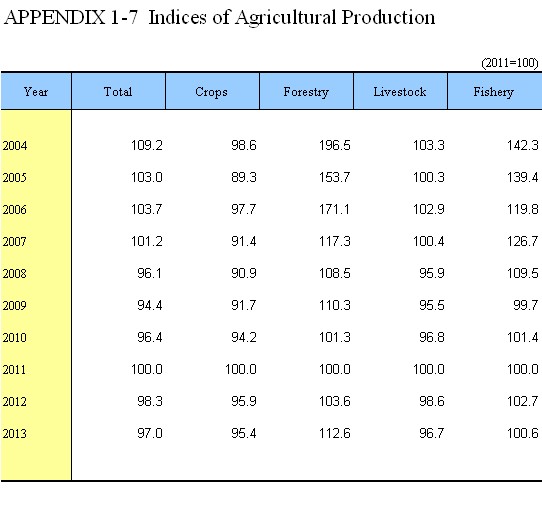Select the 2011 year row label
This screenshot has width=542, height=514.
(15, 370)
